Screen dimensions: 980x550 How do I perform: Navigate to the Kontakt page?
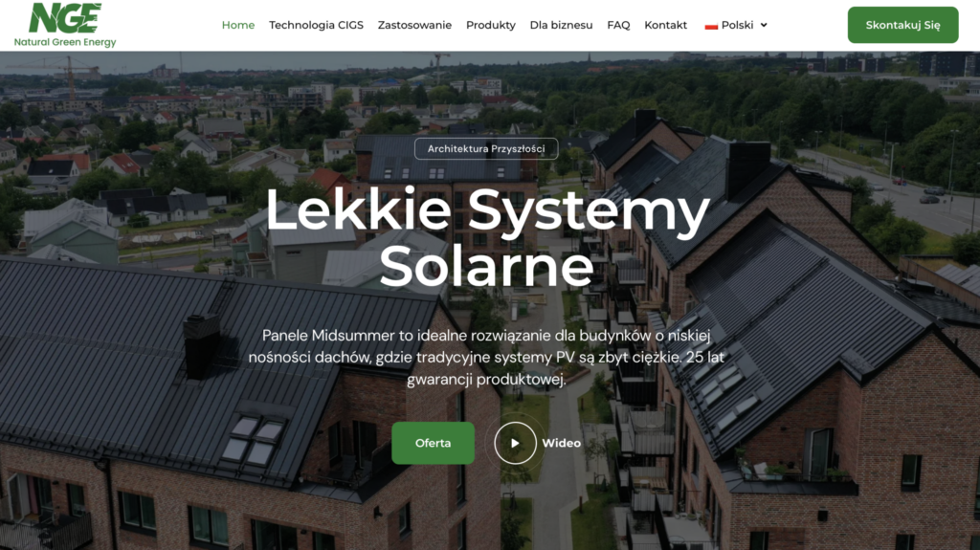point(666,25)
